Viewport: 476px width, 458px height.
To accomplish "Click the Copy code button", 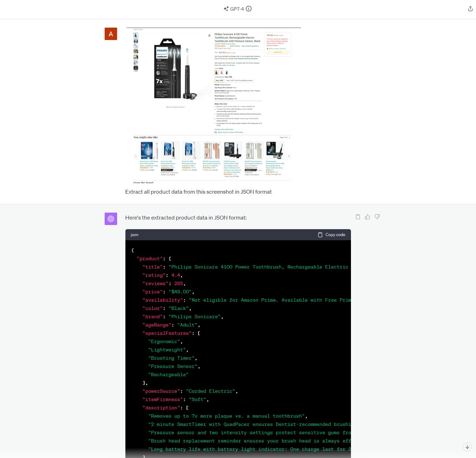I will pos(332,235).
